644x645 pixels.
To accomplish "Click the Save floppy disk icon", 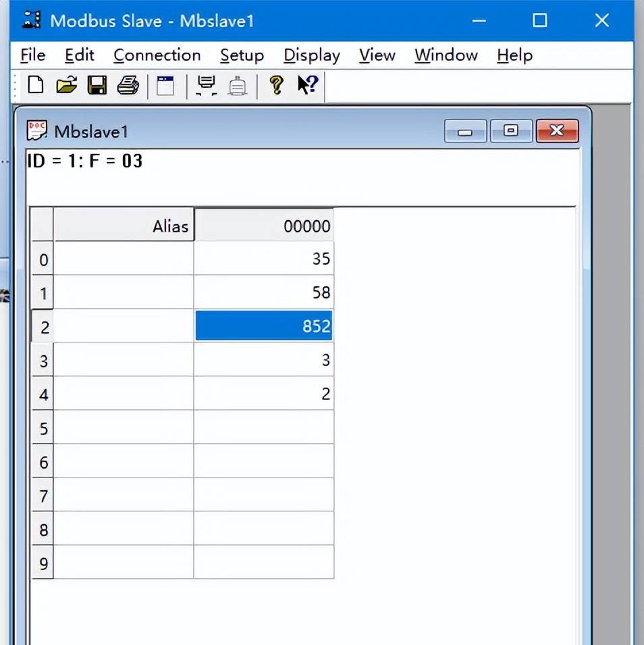I will 97,85.
